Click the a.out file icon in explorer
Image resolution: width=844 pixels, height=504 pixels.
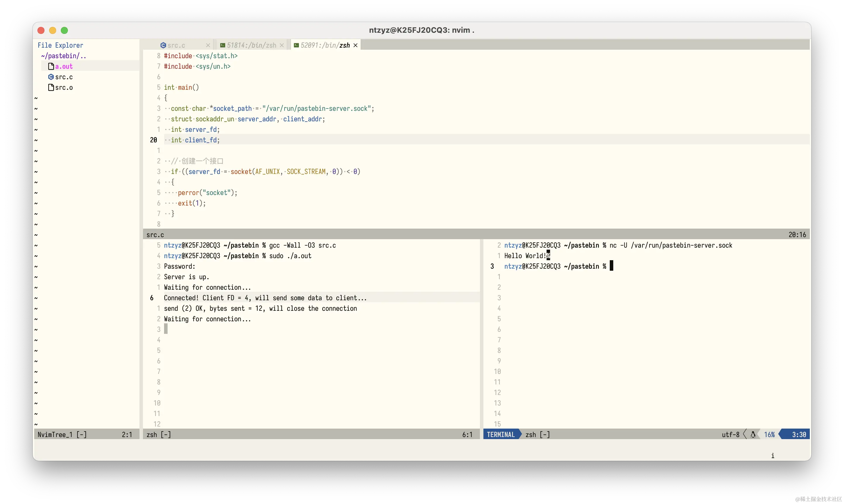[x=51, y=66]
